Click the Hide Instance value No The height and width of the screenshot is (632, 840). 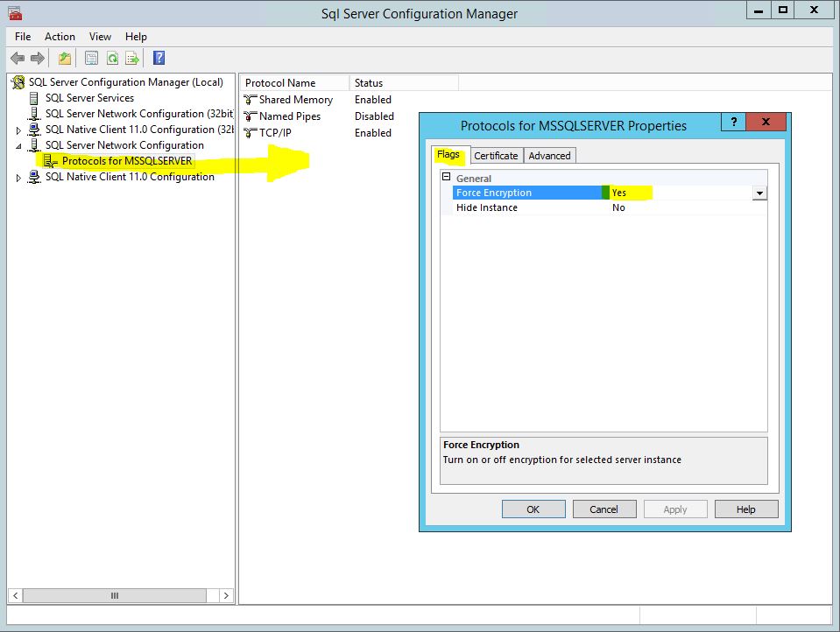click(618, 207)
